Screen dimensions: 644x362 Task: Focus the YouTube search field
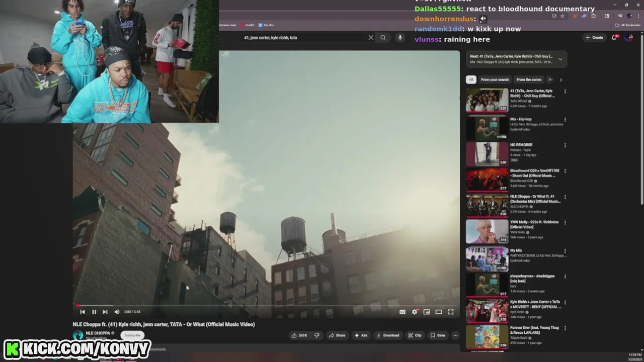(x=304, y=38)
